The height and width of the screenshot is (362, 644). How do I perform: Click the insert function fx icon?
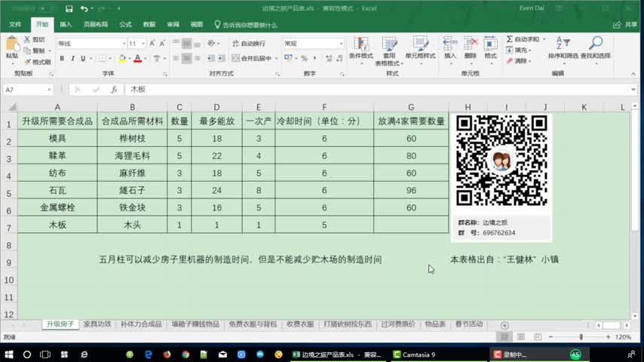click(x=114, y=90)
